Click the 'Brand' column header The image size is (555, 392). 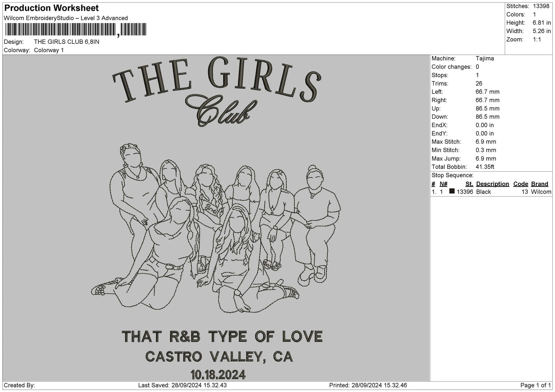pyautogui.click(x=540, y=184)
